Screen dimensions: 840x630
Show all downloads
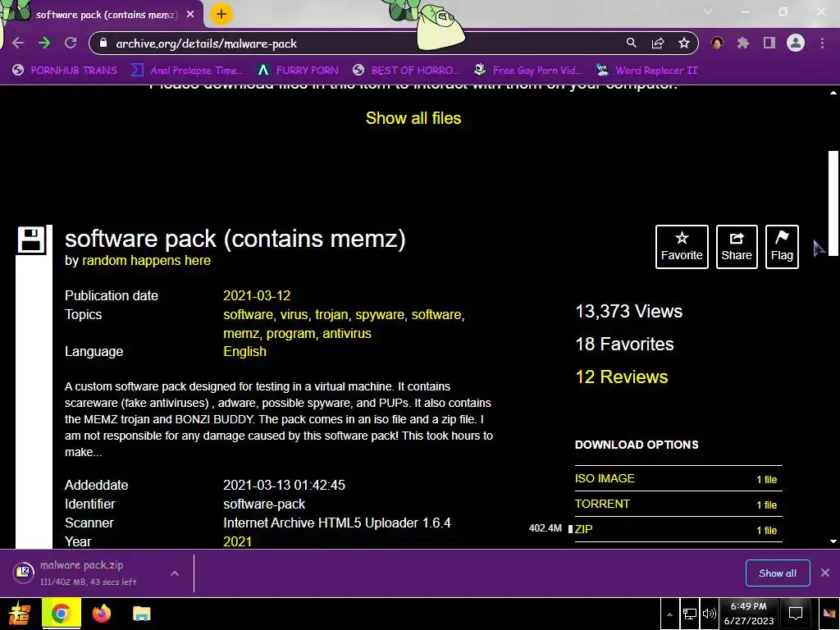tap(778, 573)
